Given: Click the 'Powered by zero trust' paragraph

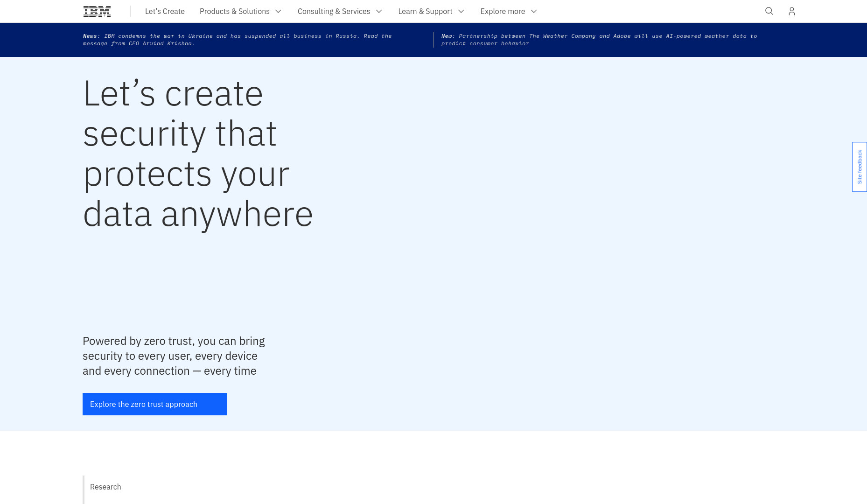Looking at the screenshot, I should pos(174,356).
